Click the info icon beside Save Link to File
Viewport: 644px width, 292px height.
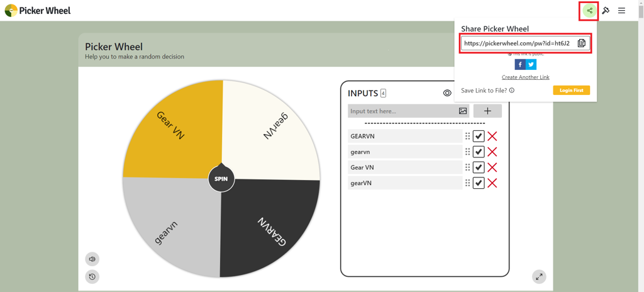[512, 91]
